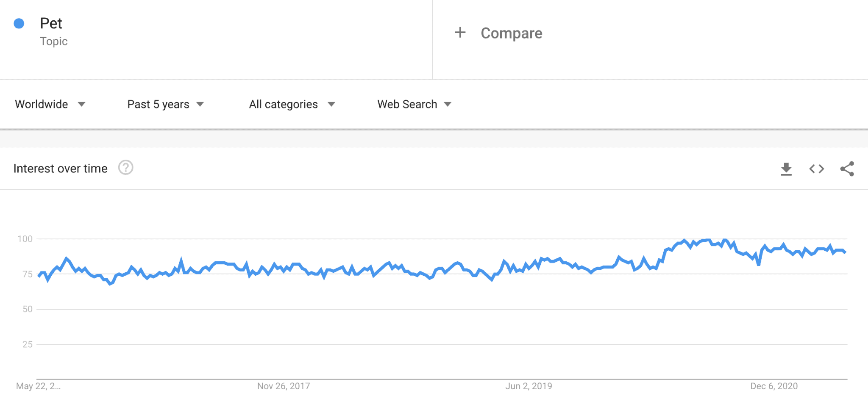Click the plus icon to add a comparison term
Image resolution: width=868 pixels, height=396 pixels.
(460, 33)
